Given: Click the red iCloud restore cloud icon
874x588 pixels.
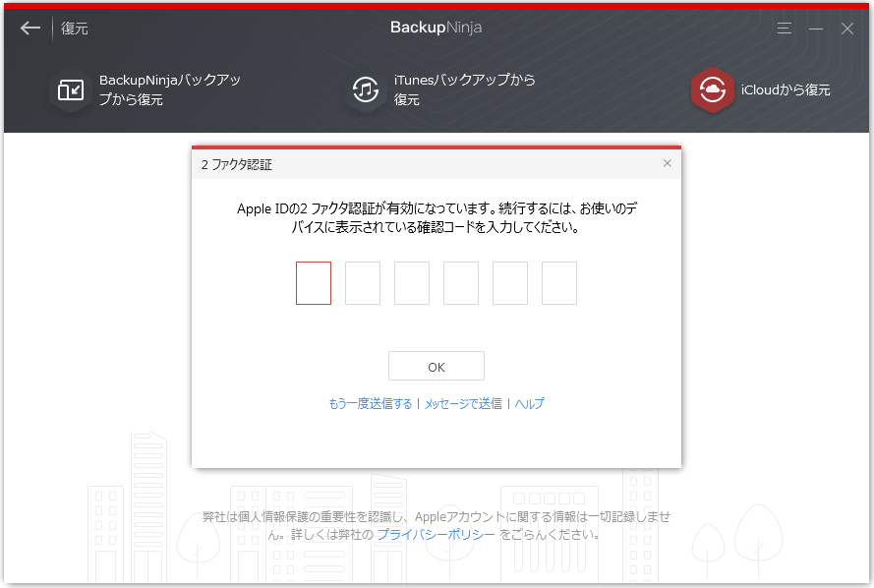Looking at the screenshot, I should tap(713, 89).
